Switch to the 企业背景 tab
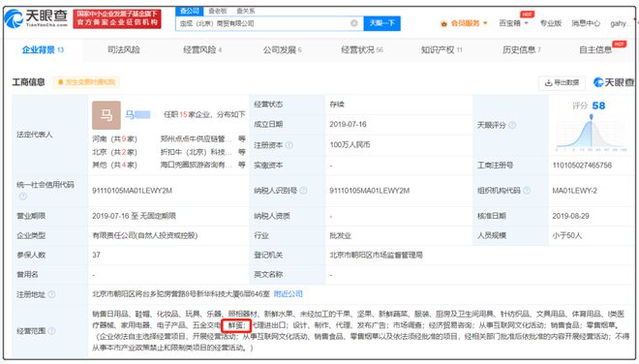Viewport: 639px width, 364px height. point(43,49)
